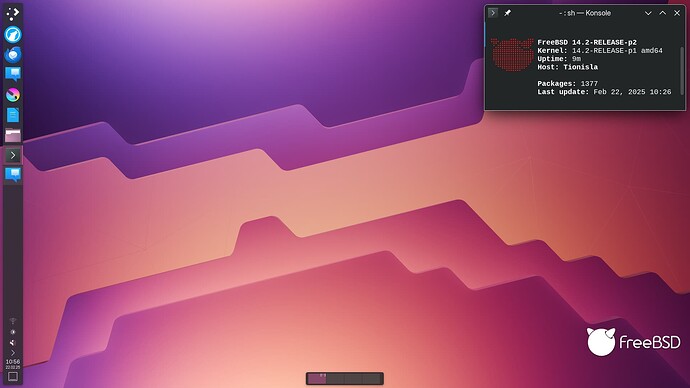Click the Show Desktop button
The height and width of the screenshot is (388, 690).
click(x=13, y=377)
